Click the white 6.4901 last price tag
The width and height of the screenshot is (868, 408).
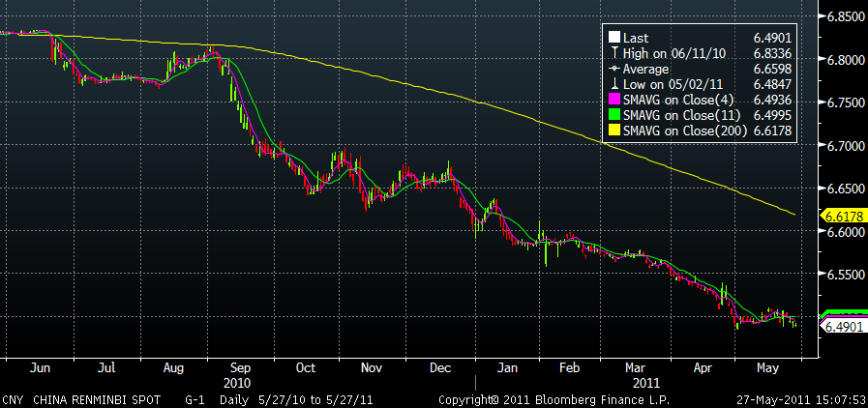(843, 328)
